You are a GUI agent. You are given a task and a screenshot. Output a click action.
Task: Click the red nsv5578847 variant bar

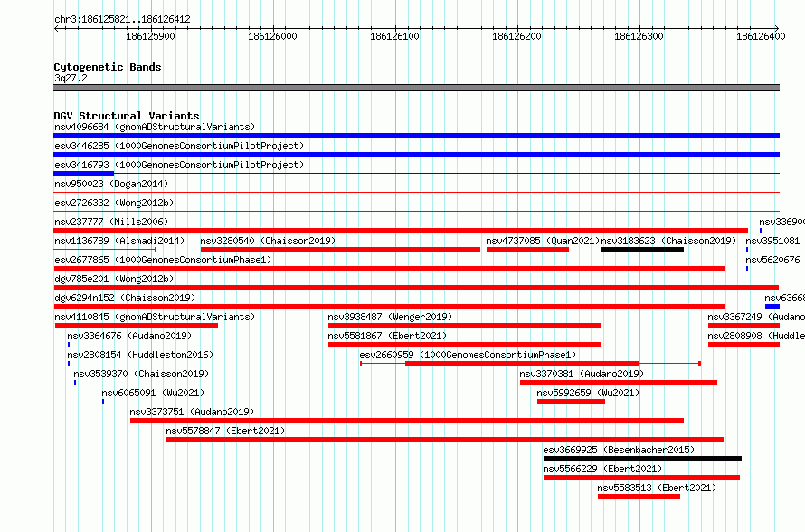tap(445, 440)
